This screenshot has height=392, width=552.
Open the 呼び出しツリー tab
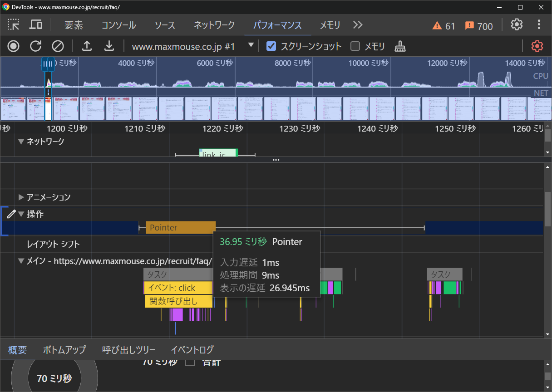(128, 350)
